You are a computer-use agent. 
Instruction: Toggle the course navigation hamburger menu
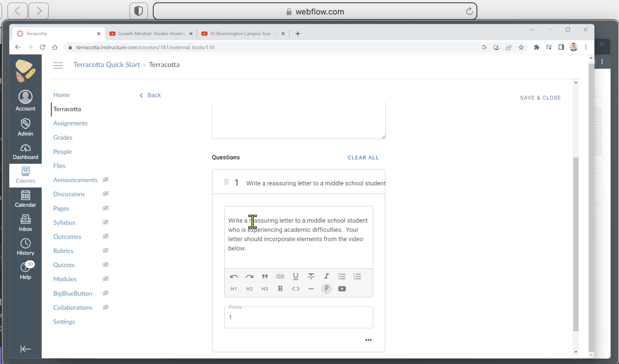pyautogui.click(x=58, y=65)
